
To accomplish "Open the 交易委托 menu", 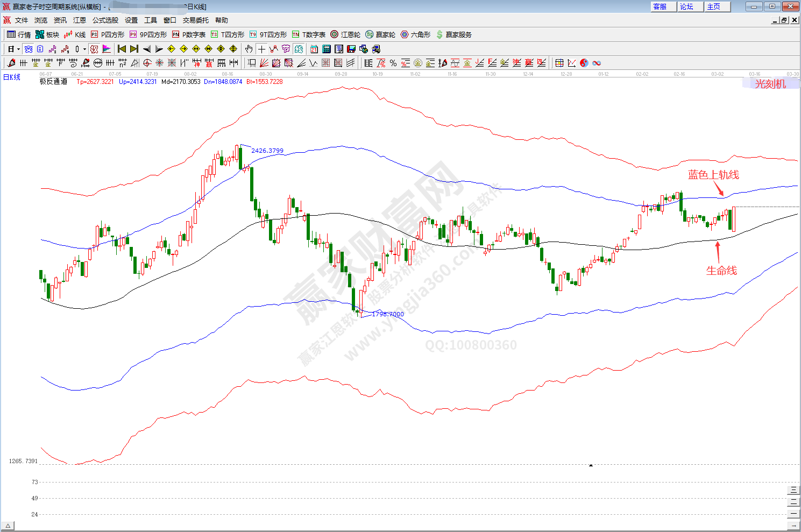I will pyautogui.click(x=195, y=20).
